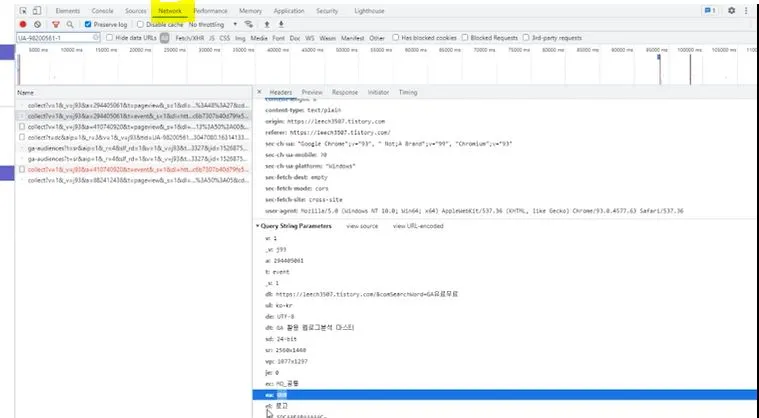Open network conditions wifi icon
The height and width of the screenshot is (418, 759).
(249, 24)
